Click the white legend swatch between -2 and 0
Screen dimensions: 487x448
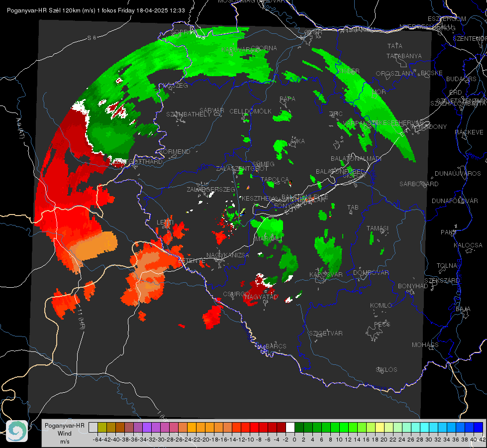pyautogui.click(x=290, y=427)
